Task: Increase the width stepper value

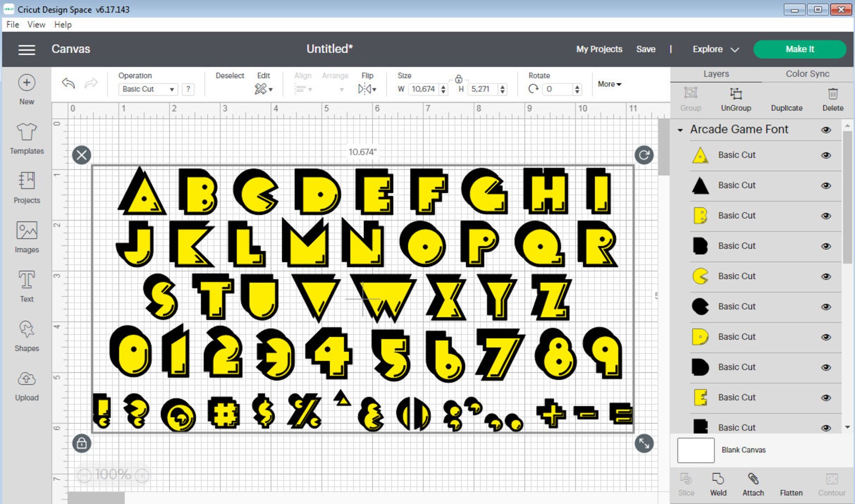Action: click(x=443, y=86)
